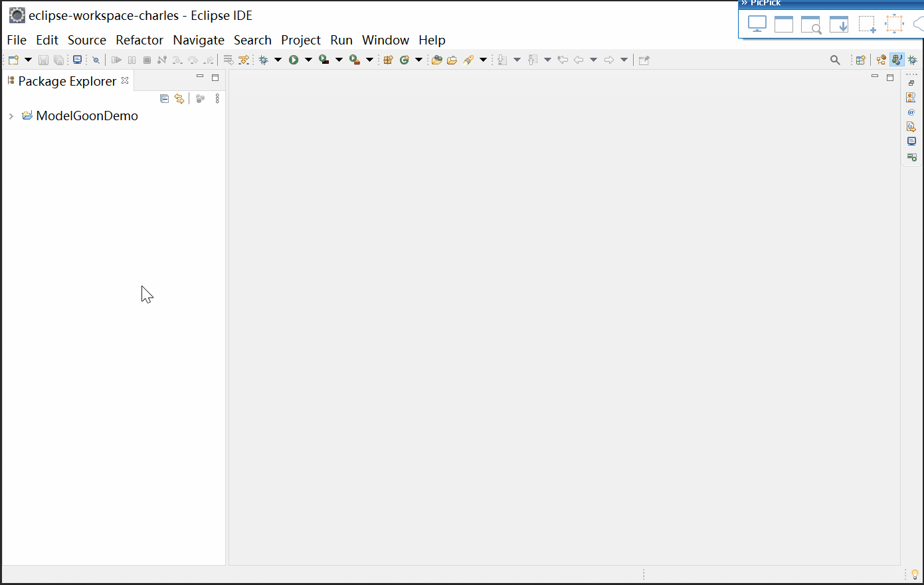This screenshot has height=585, width=924.
Task: Open the Refactor menu
Action: (x=139, y=40)
